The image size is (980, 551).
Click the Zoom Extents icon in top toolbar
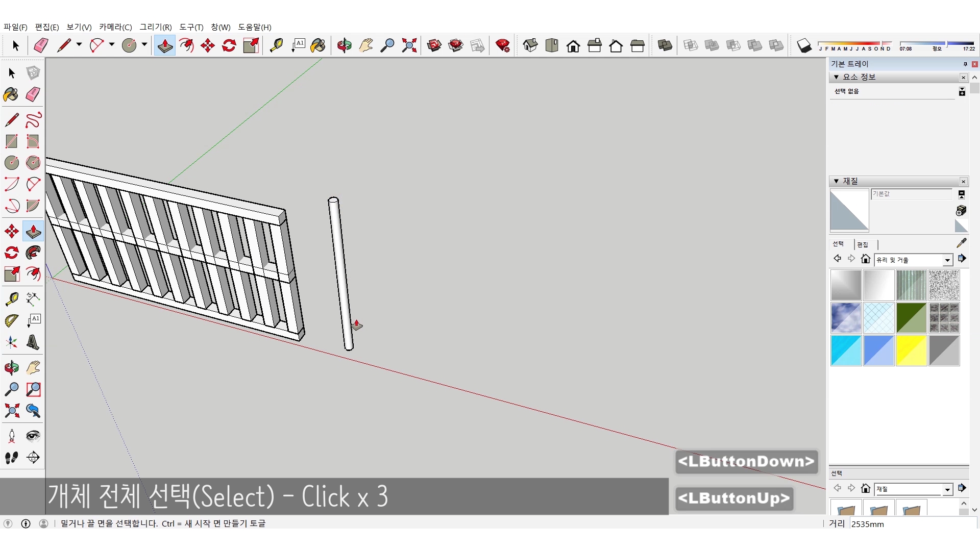coord(409,45)
